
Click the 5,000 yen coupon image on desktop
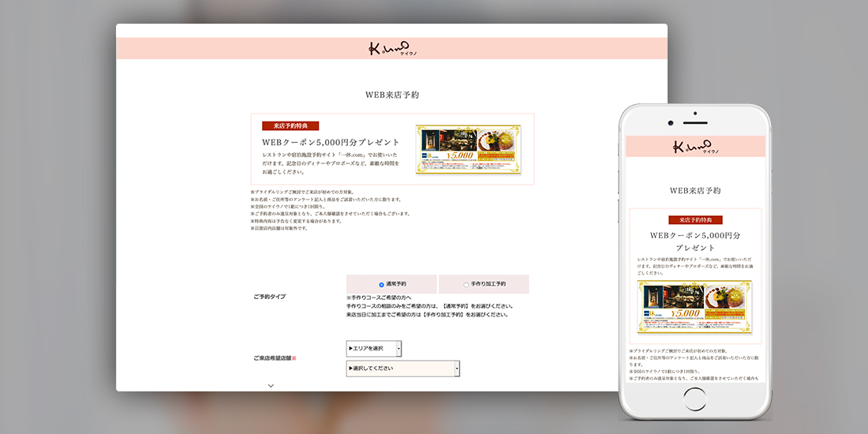click(x=468, y=149)
